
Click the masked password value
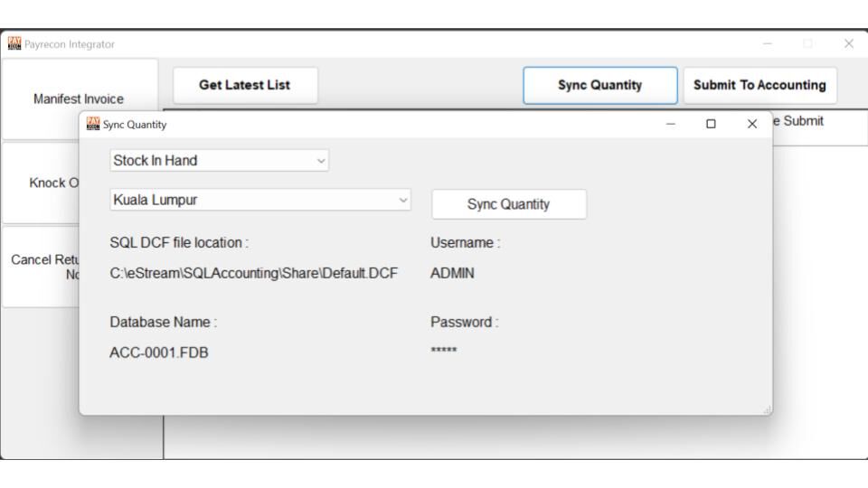[443, 351]
